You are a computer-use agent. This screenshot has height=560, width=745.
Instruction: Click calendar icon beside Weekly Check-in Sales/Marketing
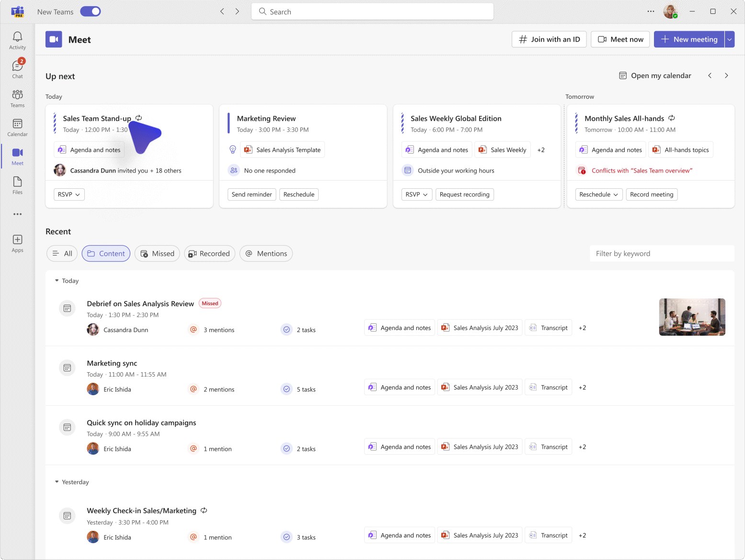tap(67, 516)
